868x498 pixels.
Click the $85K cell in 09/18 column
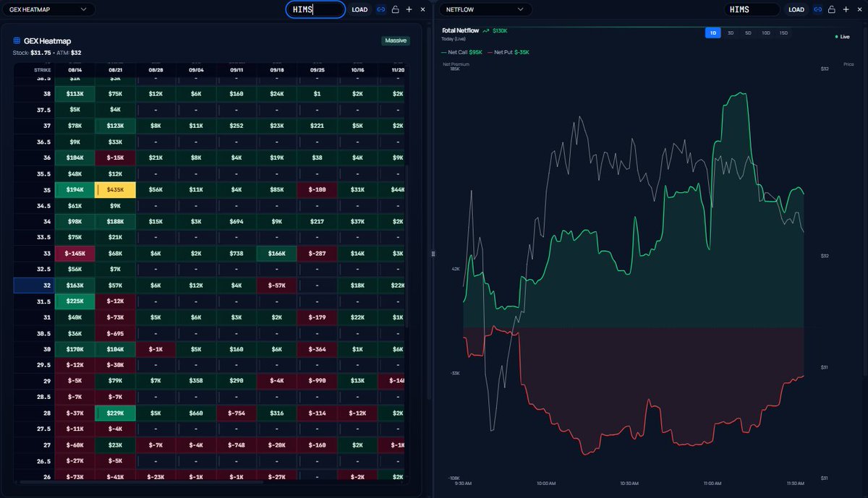[x=277, y=189]
